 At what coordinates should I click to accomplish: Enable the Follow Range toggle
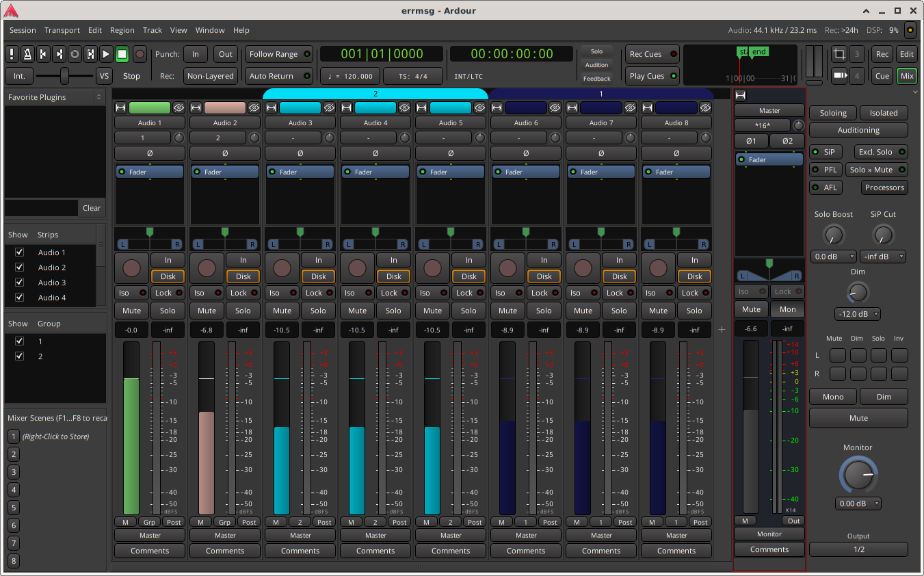coord(279,54)
